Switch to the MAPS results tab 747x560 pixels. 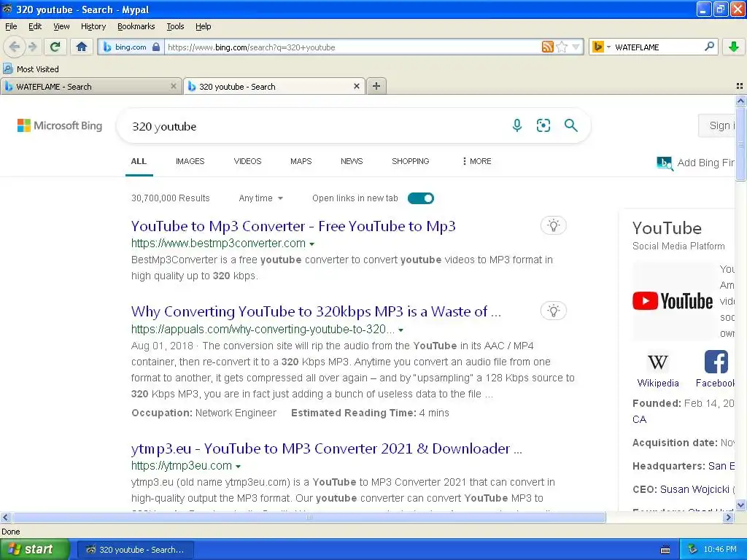(301, 161)
